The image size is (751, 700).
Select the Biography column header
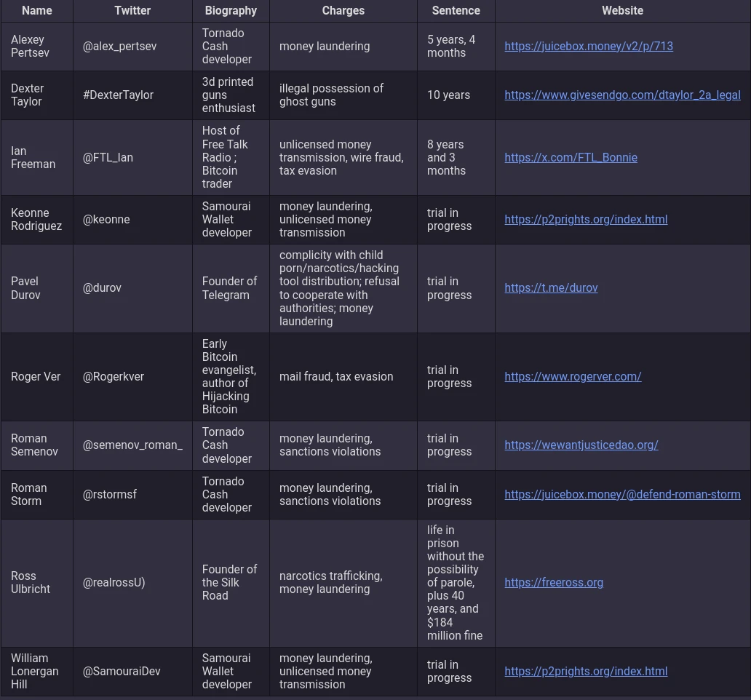coord(231,11)
